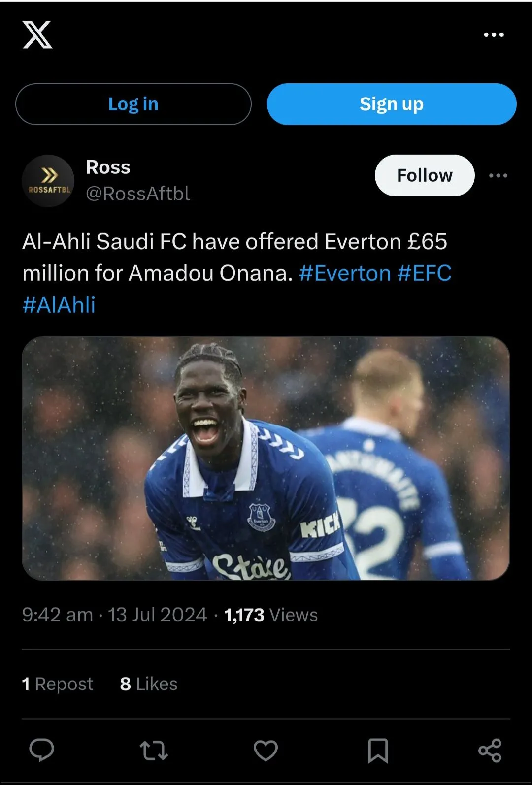Open the top-right more options menu
This screenshot has width=532, height=785.
click(x=494, y=35)
